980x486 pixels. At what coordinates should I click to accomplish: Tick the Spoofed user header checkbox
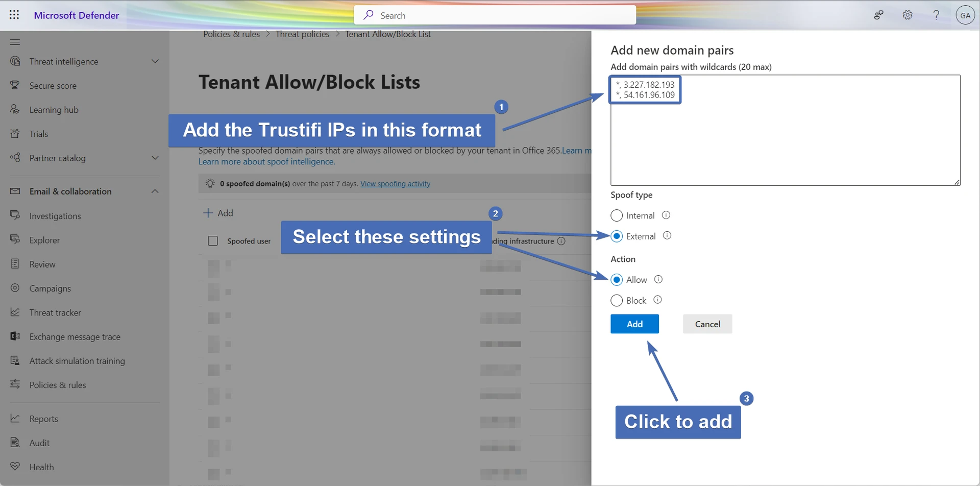point(213,241)
